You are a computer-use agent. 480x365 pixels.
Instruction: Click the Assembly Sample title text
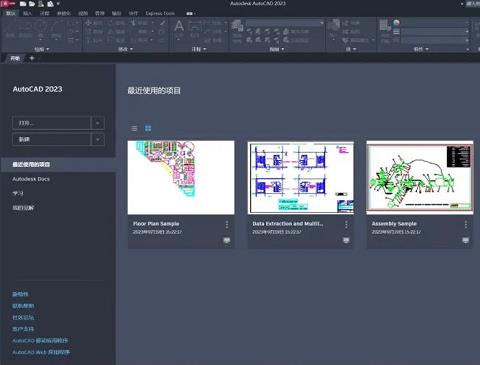click(x=394, y=224)
